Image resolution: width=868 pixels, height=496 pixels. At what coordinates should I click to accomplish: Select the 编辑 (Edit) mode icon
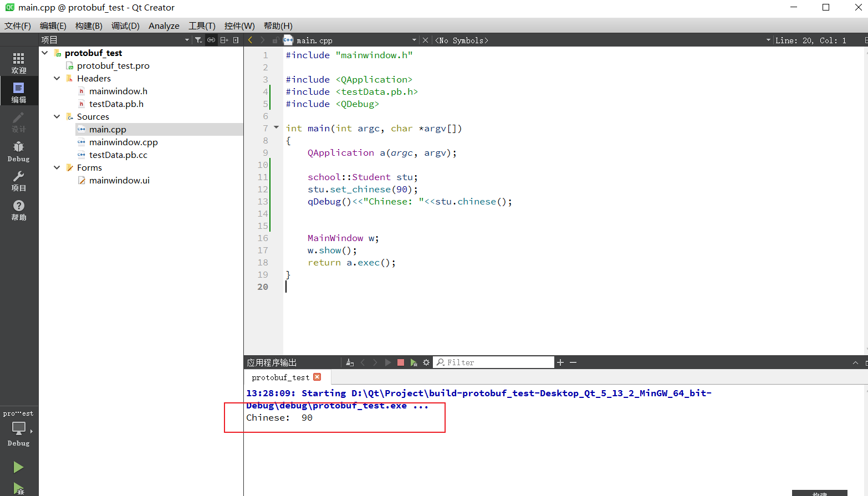(19, 90)
